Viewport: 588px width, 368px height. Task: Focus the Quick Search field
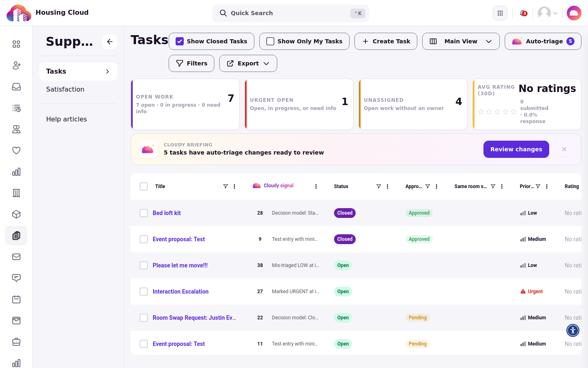click(x=291, y=13)
